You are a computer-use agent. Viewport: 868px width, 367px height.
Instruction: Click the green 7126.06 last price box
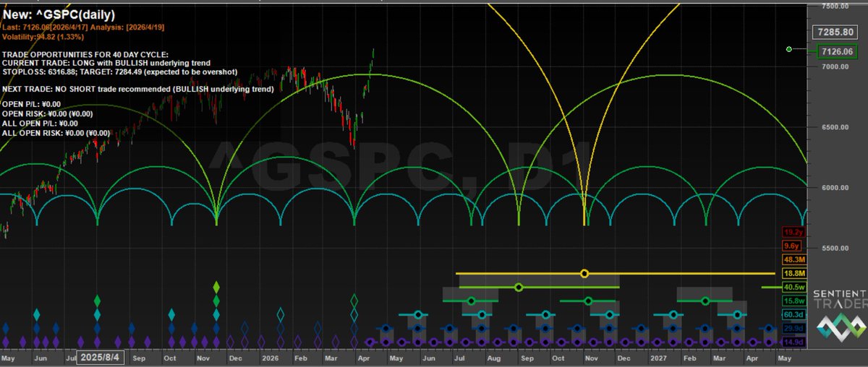click(x=837, y=51)
